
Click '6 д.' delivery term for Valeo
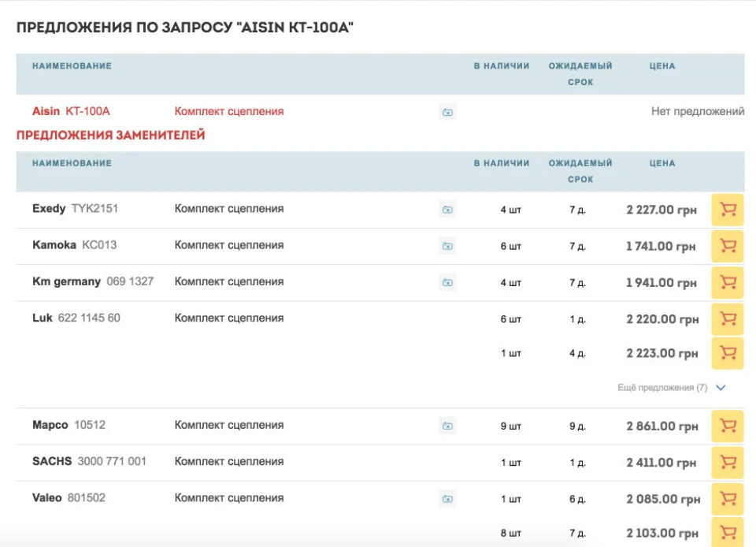click(577, 499)
